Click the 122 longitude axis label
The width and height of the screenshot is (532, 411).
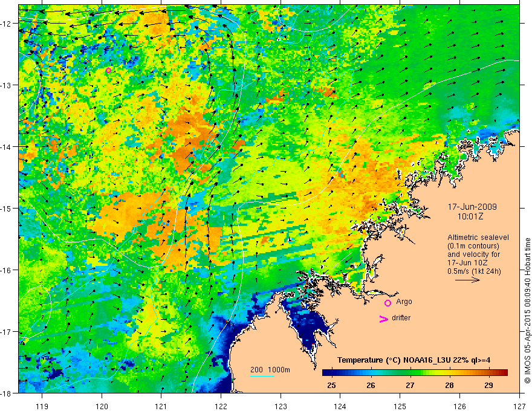221,406
